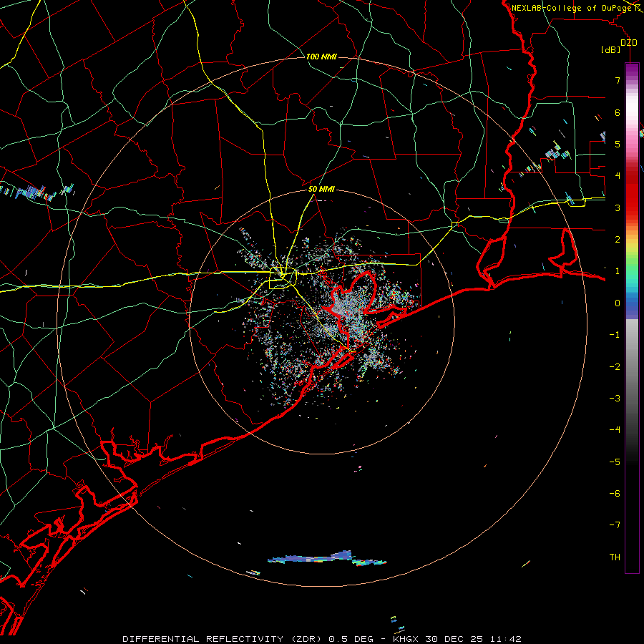The image size is (644, 644).
Task: Click the TH label at the legend bottom
Action: [x=615, y=557]
